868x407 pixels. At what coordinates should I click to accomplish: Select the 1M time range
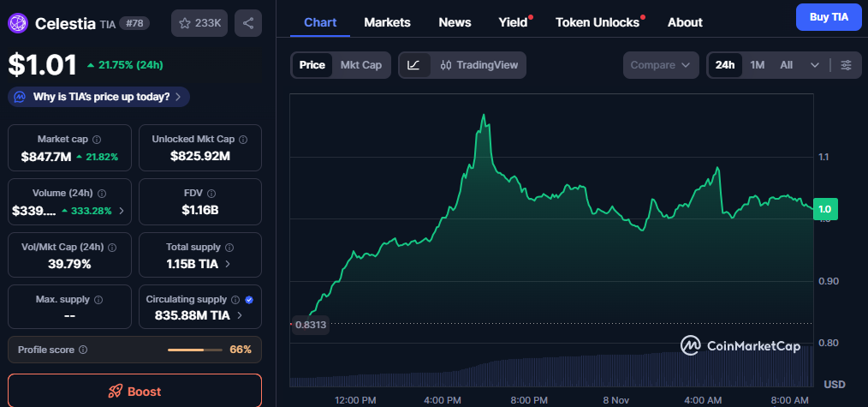pyautogui.click(x=758, y=65)
